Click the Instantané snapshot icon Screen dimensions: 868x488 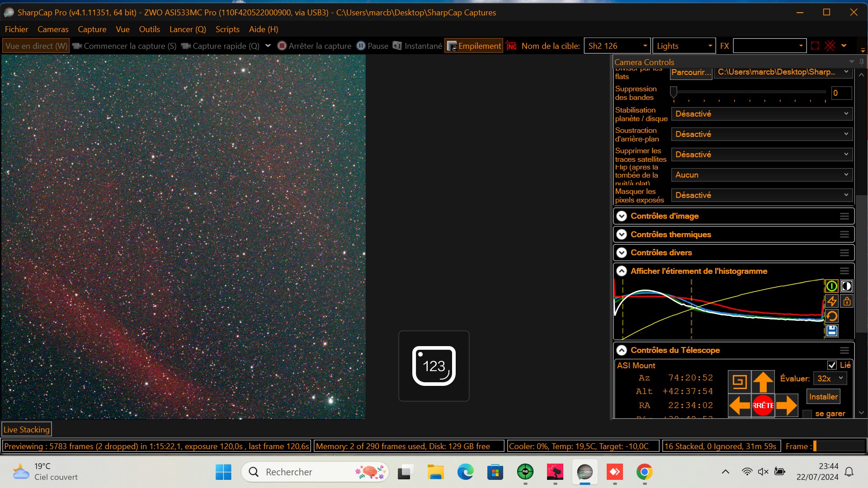(x=397, y=46)
